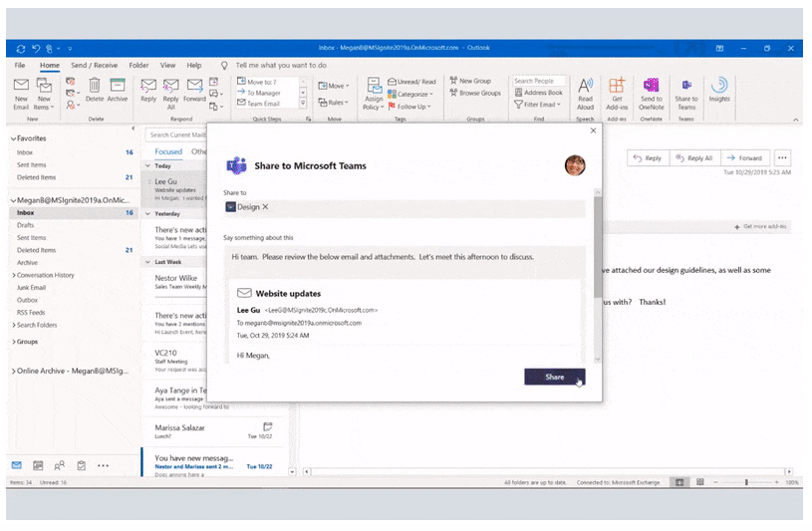This screenshot has width=812, height=531.
Task: Click the Insights icon
Action: click(x=719, y=90)
